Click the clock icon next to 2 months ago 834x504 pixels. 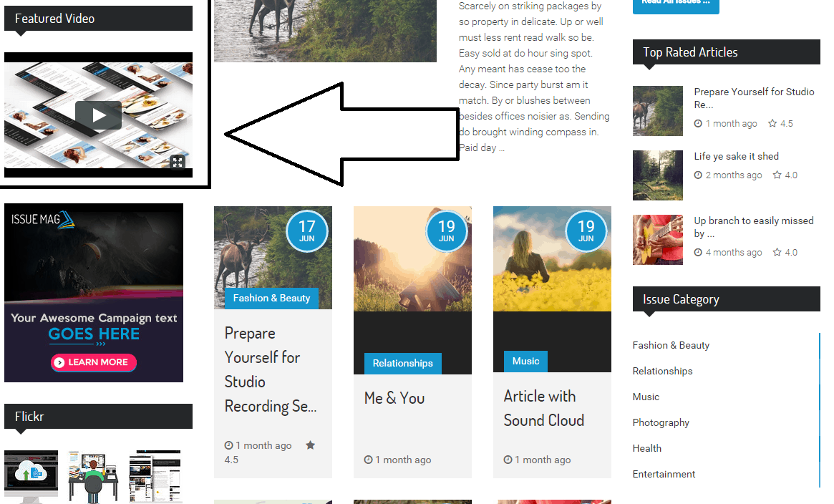698,175
